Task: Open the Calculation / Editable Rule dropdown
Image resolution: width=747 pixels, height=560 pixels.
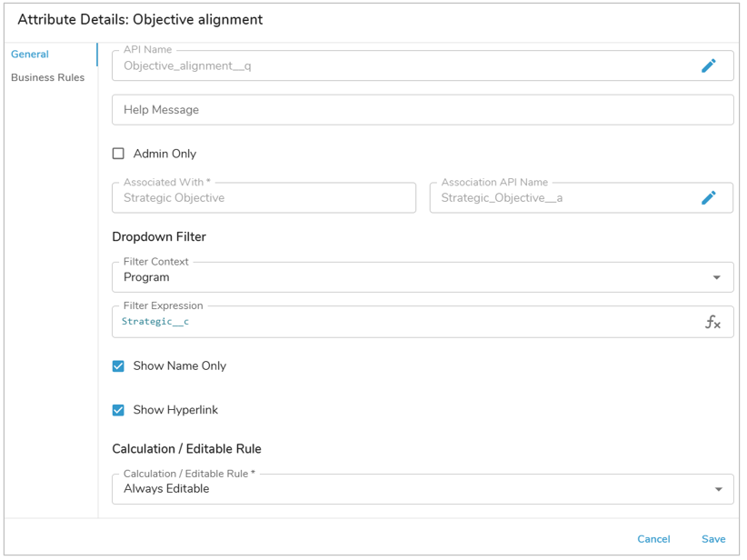Action: pyautogui.click(x=717, y=489)
